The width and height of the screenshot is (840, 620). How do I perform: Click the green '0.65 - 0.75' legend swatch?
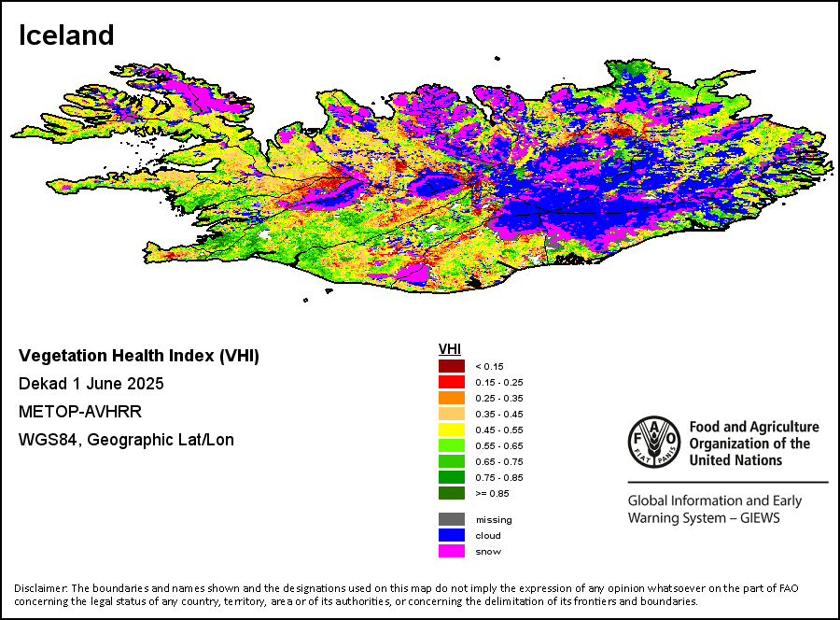tap(452, 461)
